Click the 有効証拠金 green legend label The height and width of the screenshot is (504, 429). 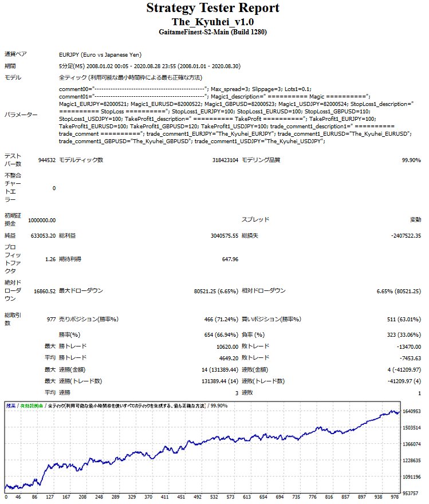pos(33,405)
